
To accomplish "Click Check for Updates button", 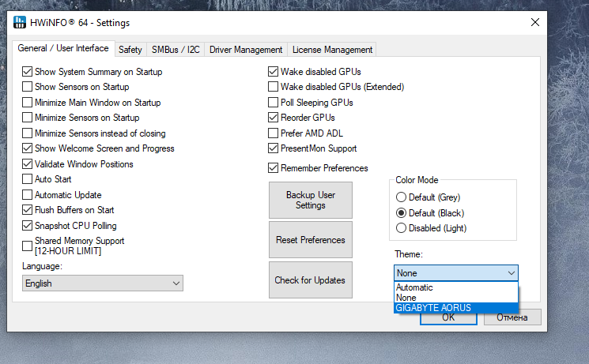I will pos(311,280).
